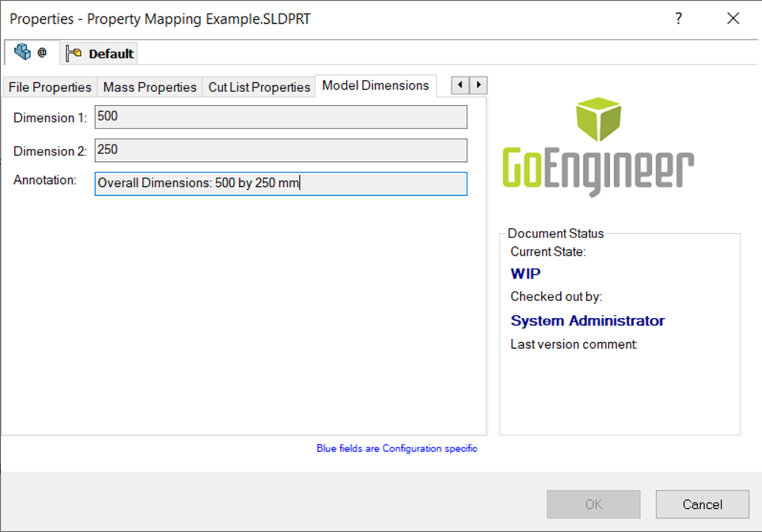Click the 'Document Status' group title
This screenshot has width=762, height=532.
pos(555,233)
